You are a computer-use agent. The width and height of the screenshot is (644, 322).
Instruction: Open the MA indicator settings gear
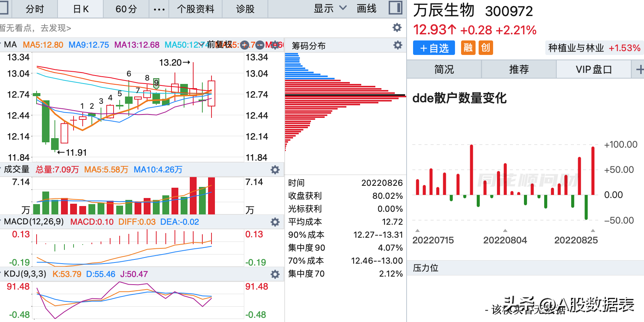coord(275,45)
